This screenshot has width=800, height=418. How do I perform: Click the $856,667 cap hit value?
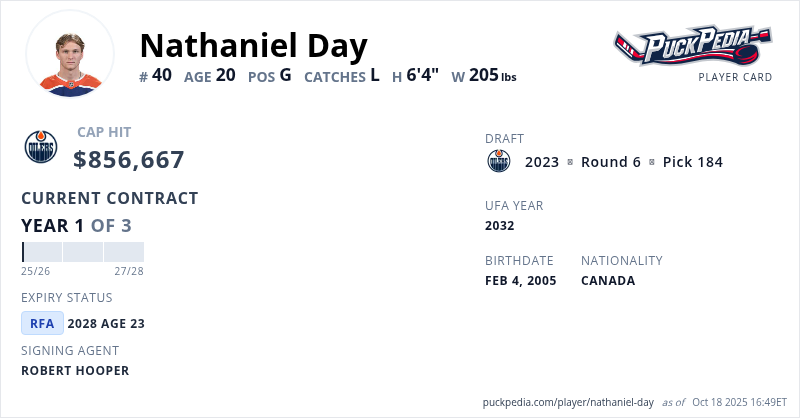[129, 159]
